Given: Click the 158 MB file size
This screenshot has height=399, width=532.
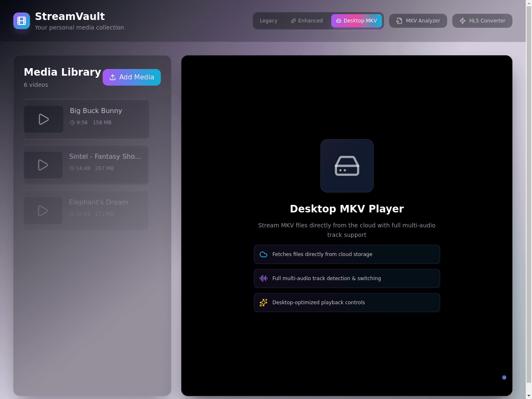Looking at the screenshot, I should point(102,123).
